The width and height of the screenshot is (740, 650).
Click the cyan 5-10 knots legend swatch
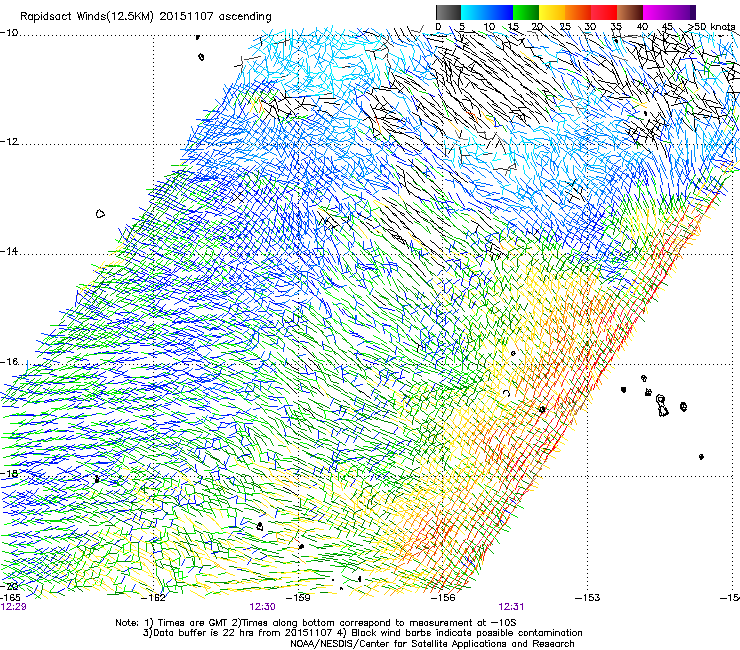tap(474, 12)
